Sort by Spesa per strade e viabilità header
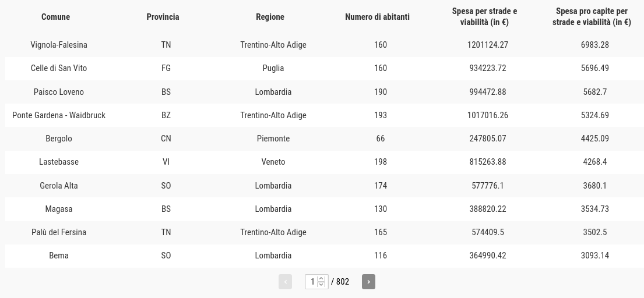This screenshot has height=298, width=644. click(484, 17)
